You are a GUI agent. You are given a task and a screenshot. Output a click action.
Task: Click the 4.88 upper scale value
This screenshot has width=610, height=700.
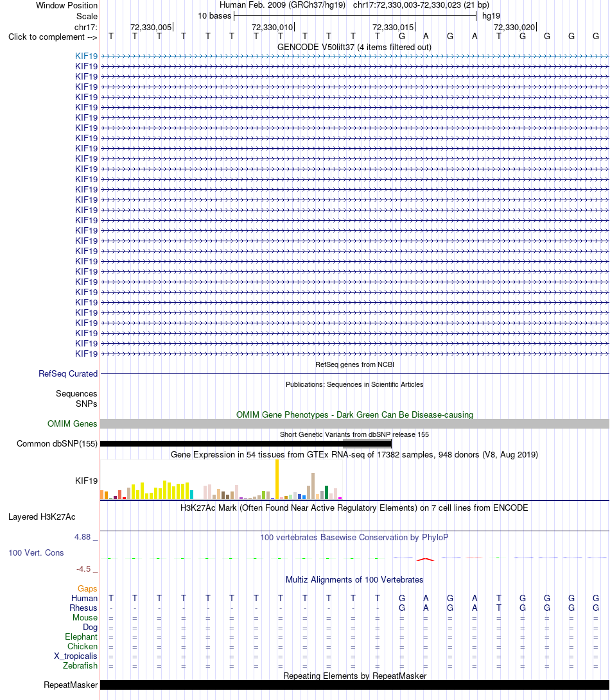coord(83,537)
